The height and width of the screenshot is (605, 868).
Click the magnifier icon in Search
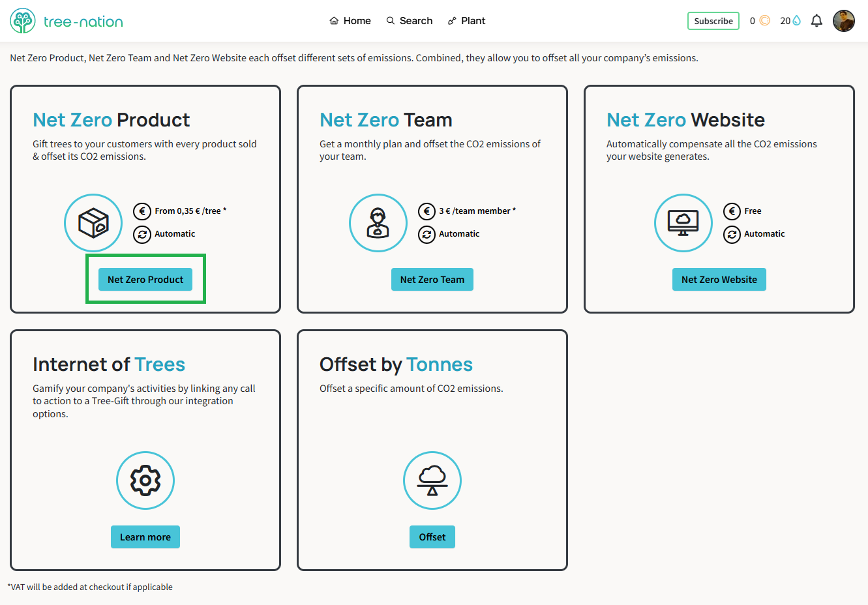[x=391, y=21]
